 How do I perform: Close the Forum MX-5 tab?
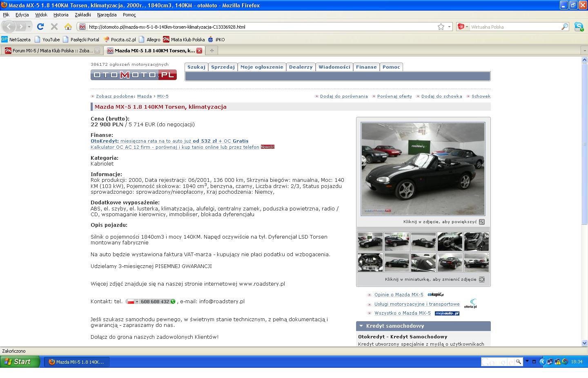(x=97, y=51)
